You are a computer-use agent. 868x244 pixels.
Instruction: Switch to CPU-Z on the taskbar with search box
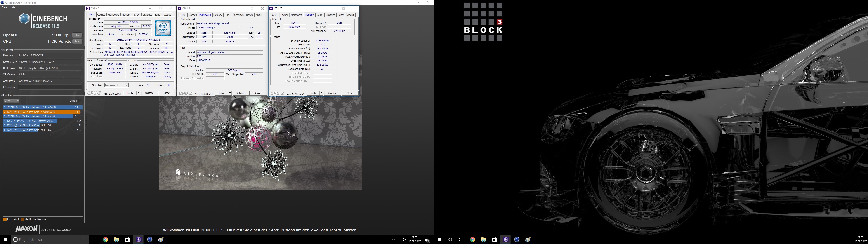coord(139,240)
